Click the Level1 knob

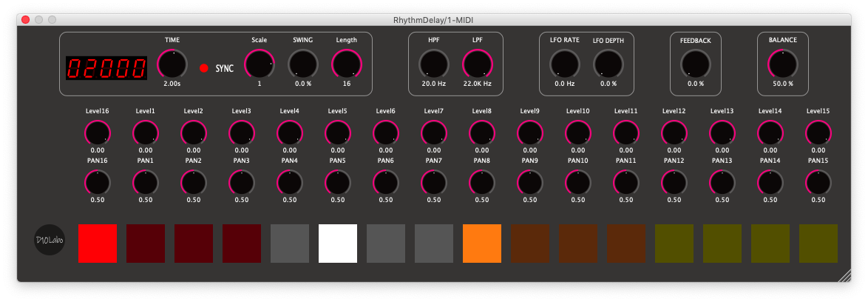coord(146,133)
